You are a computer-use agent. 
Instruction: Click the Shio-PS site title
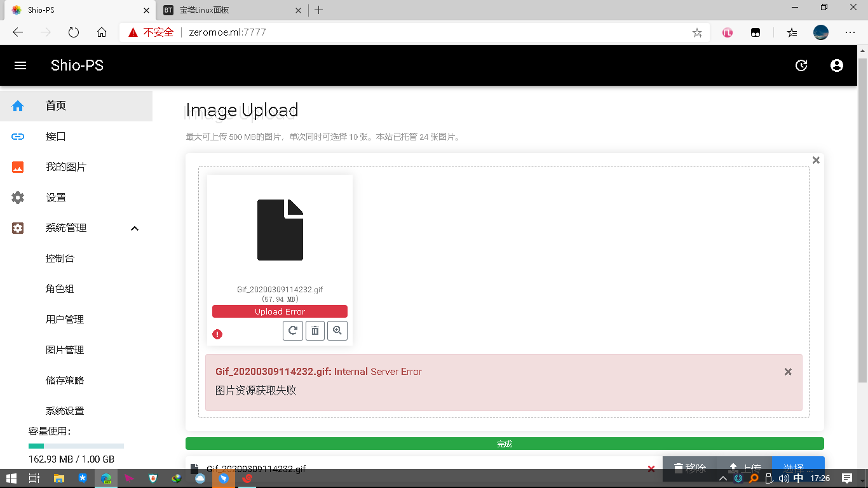tap(77, 65)
